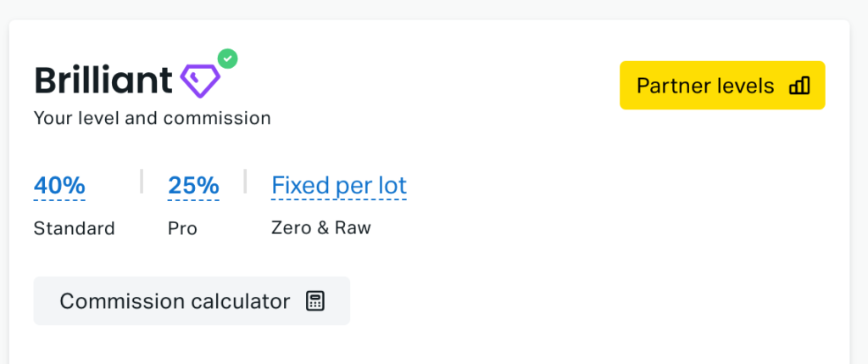Click the dashed underline beneath Fixed per lot
Screen dimensions: 868x364
[339, 200]
